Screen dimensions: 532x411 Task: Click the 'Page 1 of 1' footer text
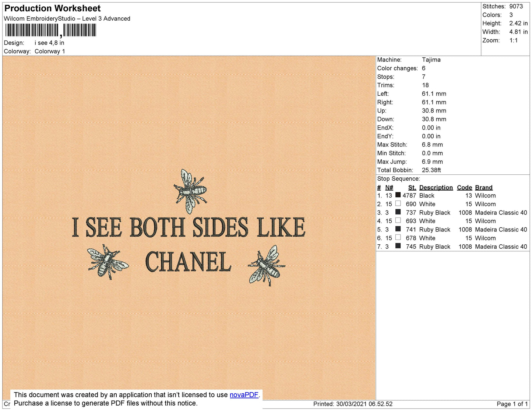click(512, 404)
